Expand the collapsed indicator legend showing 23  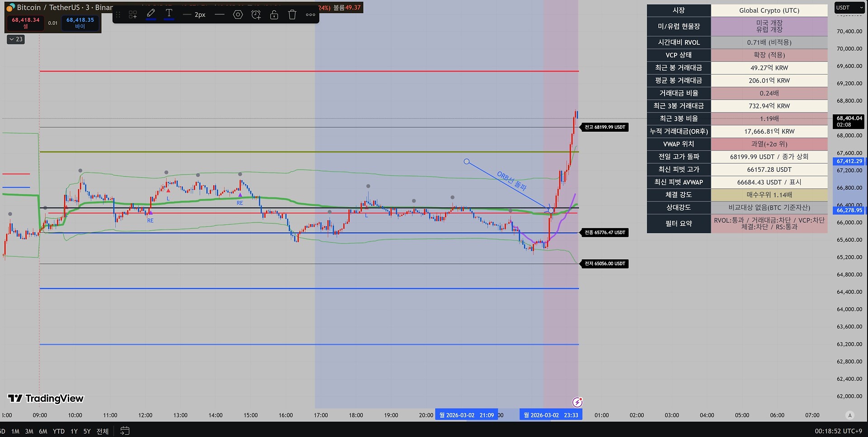16,39
